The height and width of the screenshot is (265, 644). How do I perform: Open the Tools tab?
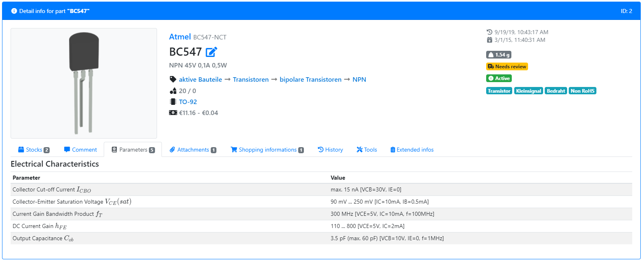(367, 150)
